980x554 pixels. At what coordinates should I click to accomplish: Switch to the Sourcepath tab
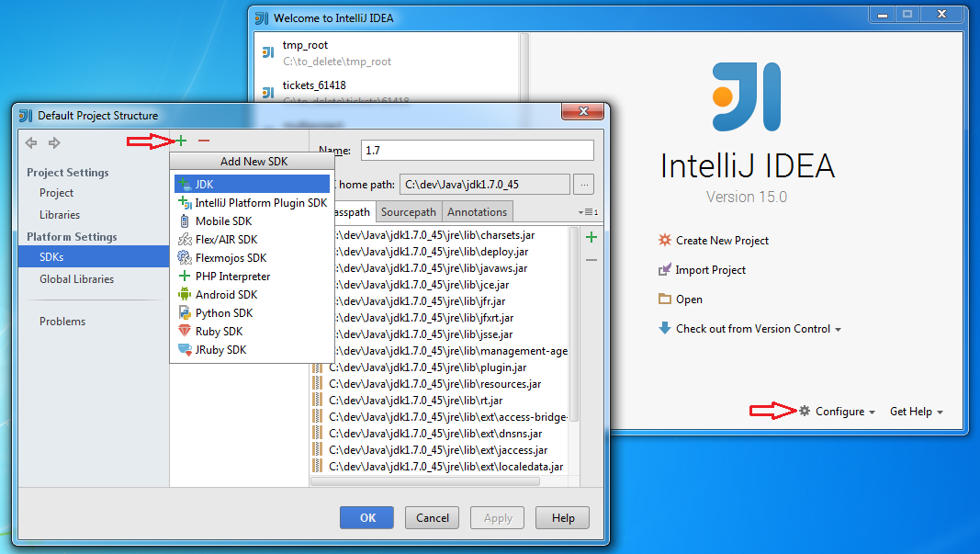(409, 212)
